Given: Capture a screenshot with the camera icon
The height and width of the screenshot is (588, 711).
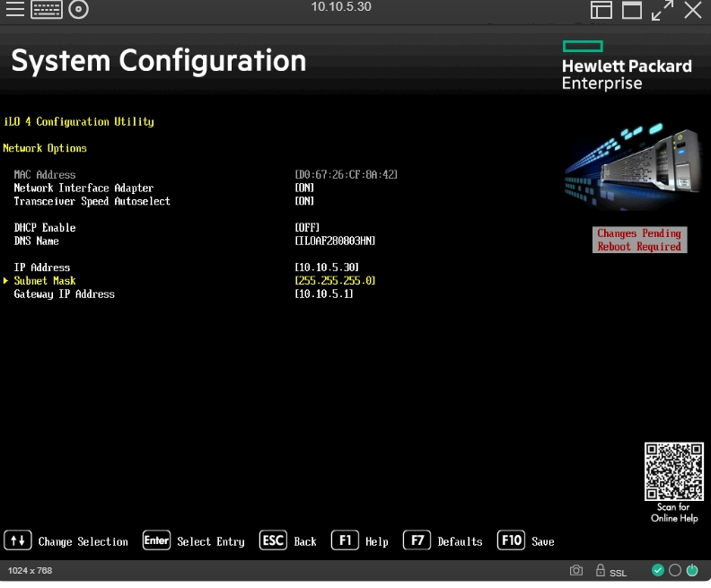Looking at the screenshot, I should click(x=576, y=570).
